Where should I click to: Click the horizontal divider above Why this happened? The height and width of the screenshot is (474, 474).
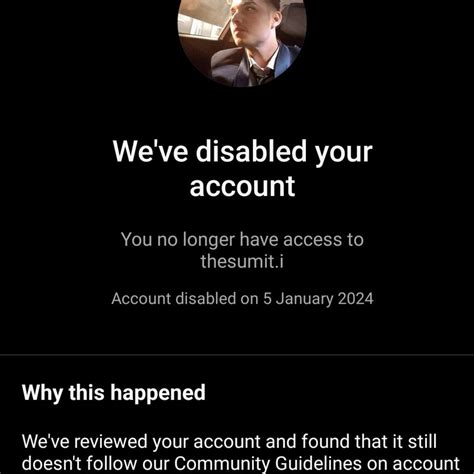pyautogui.click(x=237, y=355)
